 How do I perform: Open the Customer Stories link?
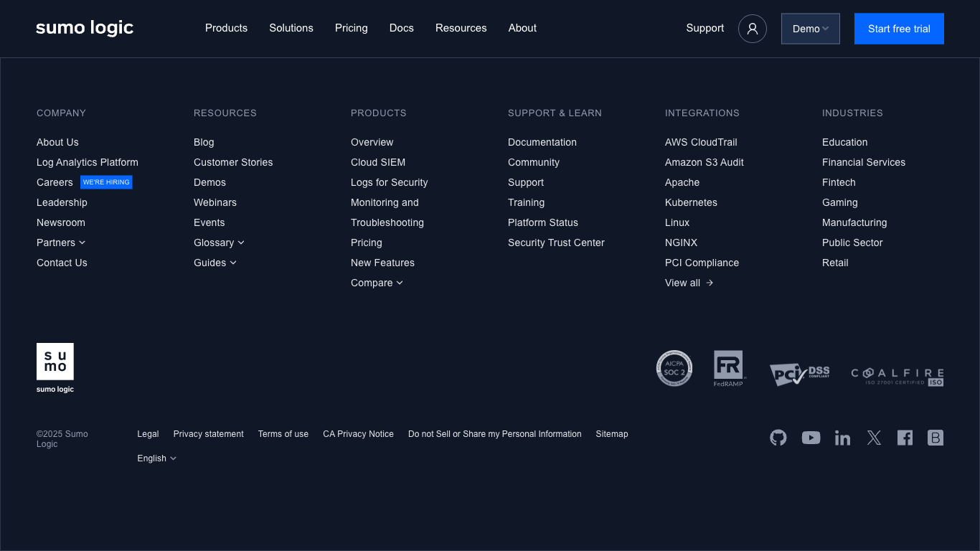(233, 162)
